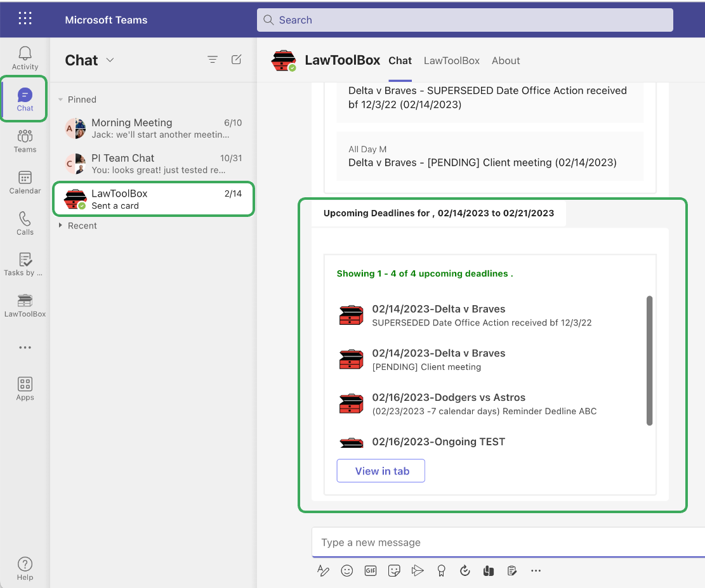The width and height of the screenshot is (705, 588).
Task: Expand the Recent chats section
Action: [x=60, y=225]
